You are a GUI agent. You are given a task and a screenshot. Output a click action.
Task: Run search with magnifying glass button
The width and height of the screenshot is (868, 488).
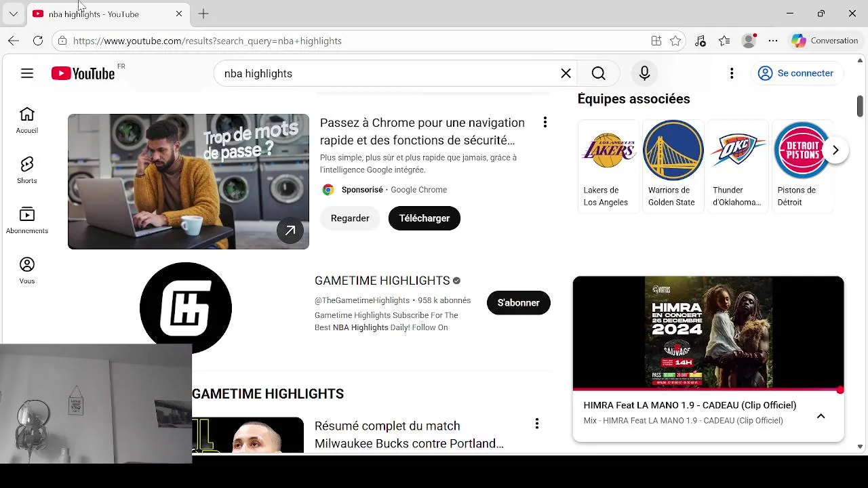pyautogui.click(x=598, y=73)
